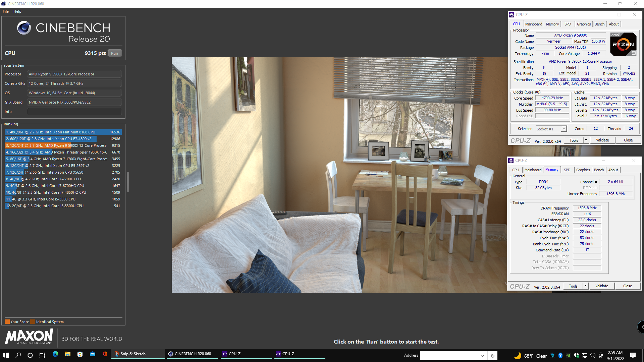Open Windows Security shield tray icon
The height and width of the screenshot is (362, 644).
coord(577,355)
